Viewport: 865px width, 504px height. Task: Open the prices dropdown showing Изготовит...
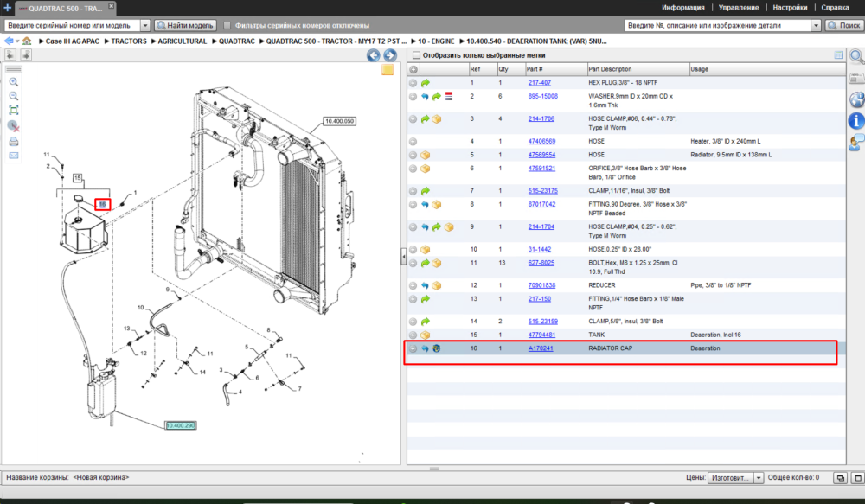[759, 478]
